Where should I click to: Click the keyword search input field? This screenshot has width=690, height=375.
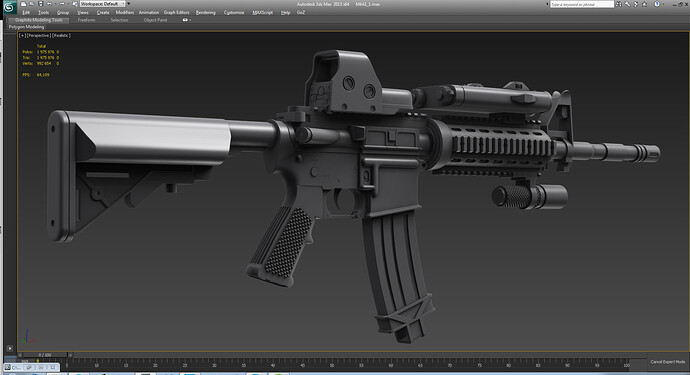582,4
